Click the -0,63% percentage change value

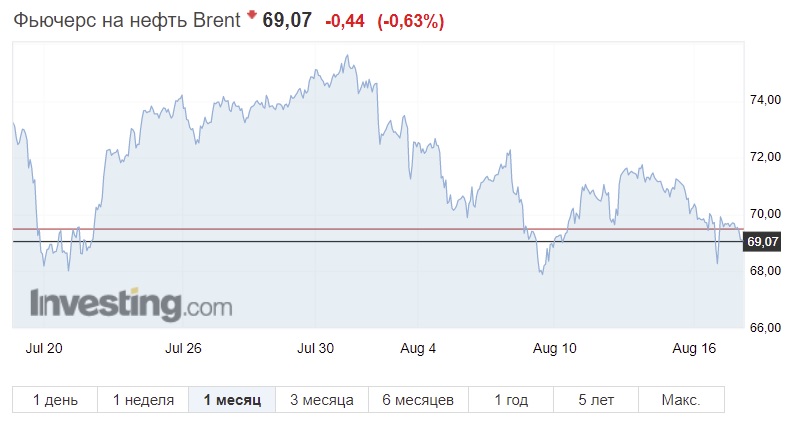pos(411,21)
